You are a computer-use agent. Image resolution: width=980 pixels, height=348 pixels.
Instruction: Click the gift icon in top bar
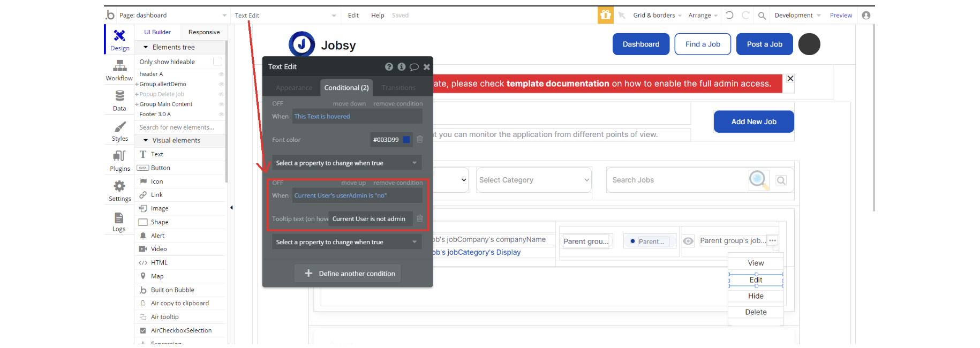coord(605,15)
